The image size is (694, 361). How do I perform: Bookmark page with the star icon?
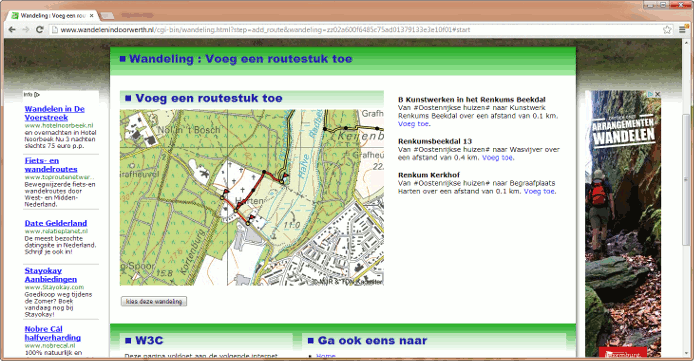[x=667, y=30]
